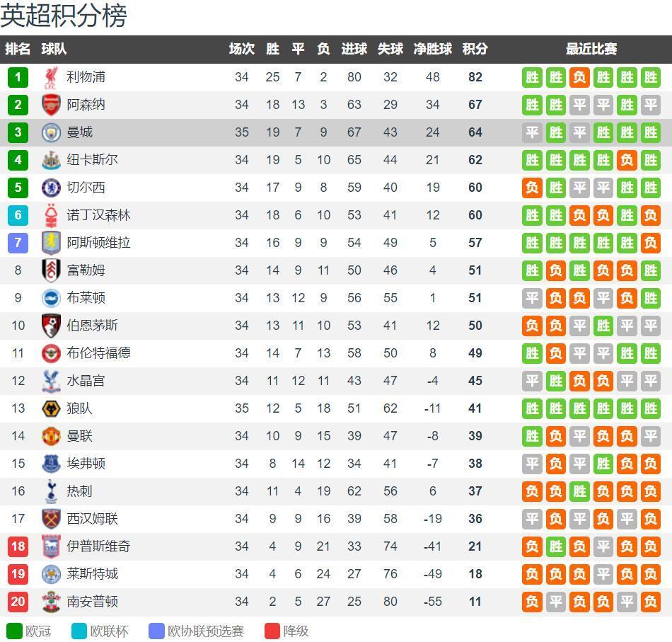Click the Liverpool club crest icon

pyautogui.click(x=51, y=77)
